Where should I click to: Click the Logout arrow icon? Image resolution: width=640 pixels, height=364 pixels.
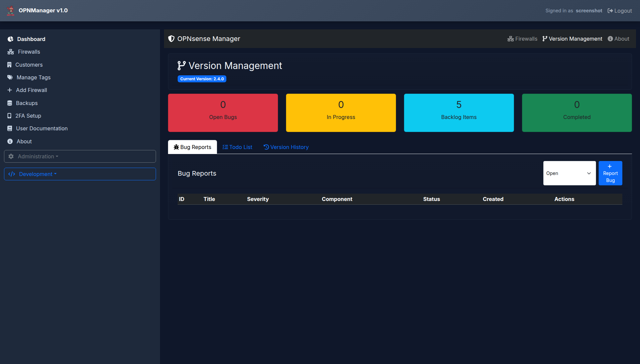(610, 11)
